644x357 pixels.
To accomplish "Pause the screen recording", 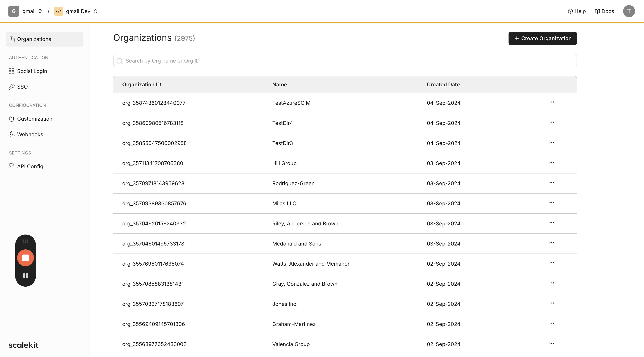I will pos(26,276).
